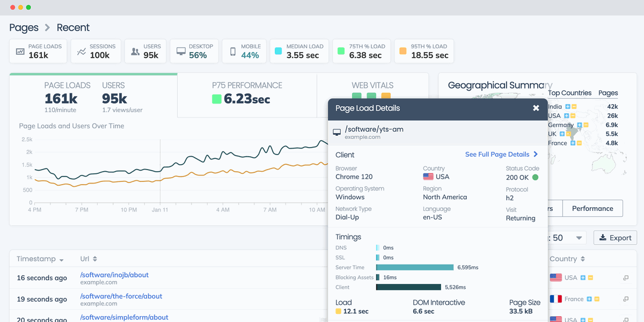
Task: Click the '42k' pages value for India
Action: coord(612,107)
